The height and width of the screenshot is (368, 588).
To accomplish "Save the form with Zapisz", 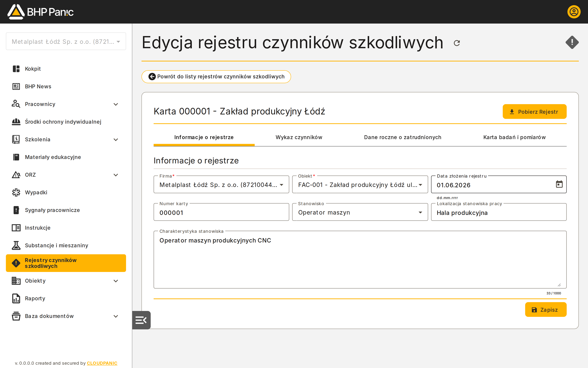I will 546,310.
